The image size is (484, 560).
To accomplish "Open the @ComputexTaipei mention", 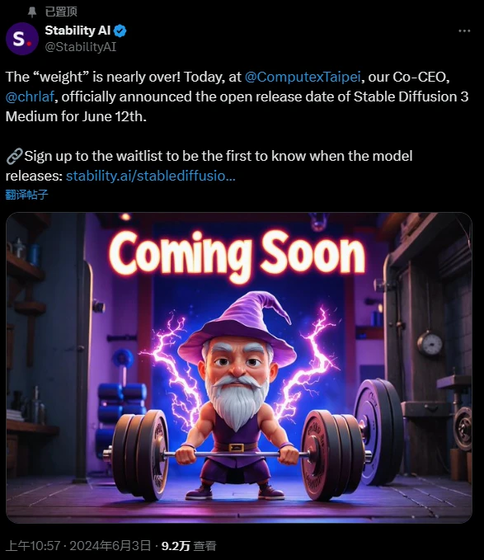I will pos(303,77).
